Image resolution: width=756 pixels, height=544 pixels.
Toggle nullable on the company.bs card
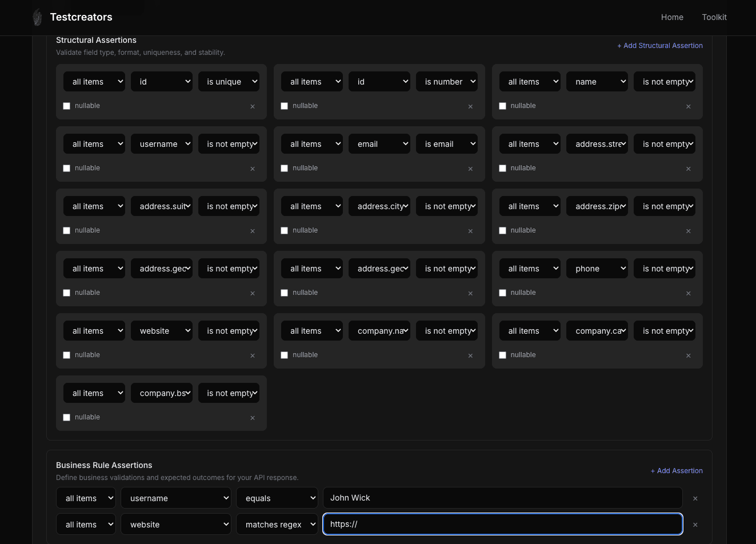click(x=66, y=417)
